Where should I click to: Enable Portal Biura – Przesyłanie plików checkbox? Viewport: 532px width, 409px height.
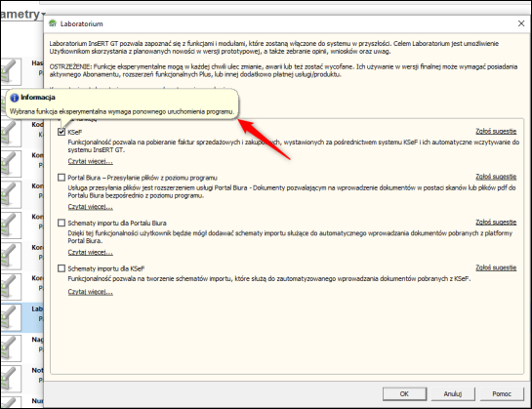coord(61,178)
